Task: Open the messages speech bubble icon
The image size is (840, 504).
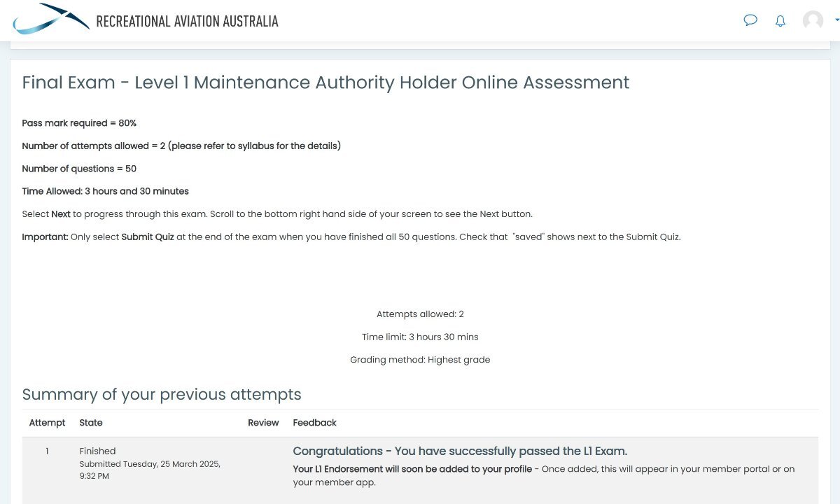Action: click(750, 20)
